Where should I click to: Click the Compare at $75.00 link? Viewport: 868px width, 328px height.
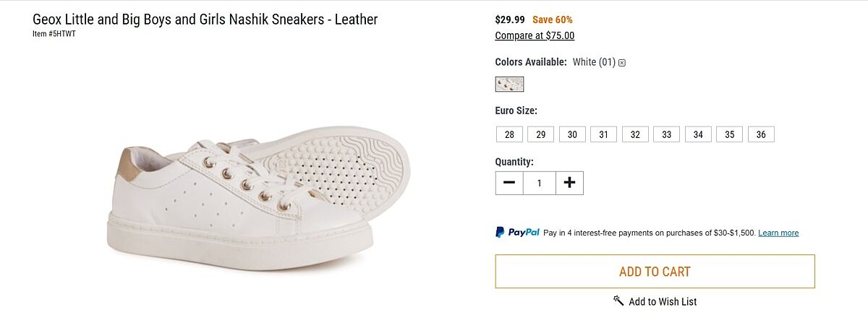pos(535,35)
